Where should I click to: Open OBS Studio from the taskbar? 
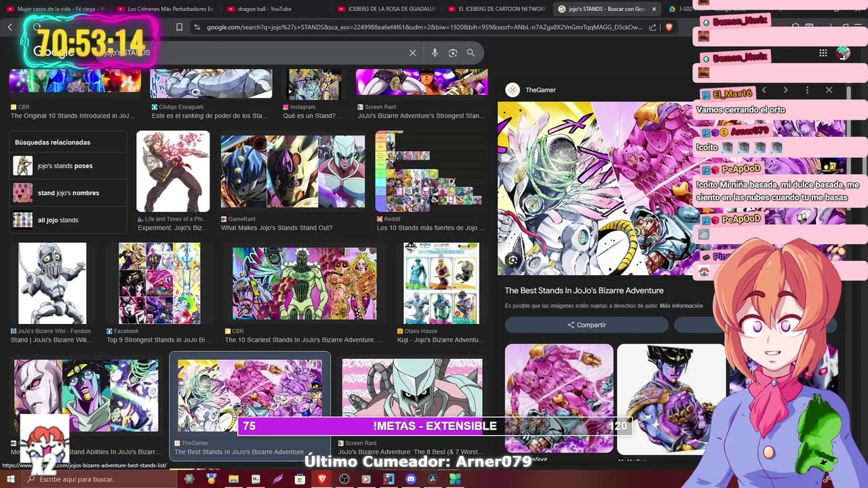click(x=344, y=479)
